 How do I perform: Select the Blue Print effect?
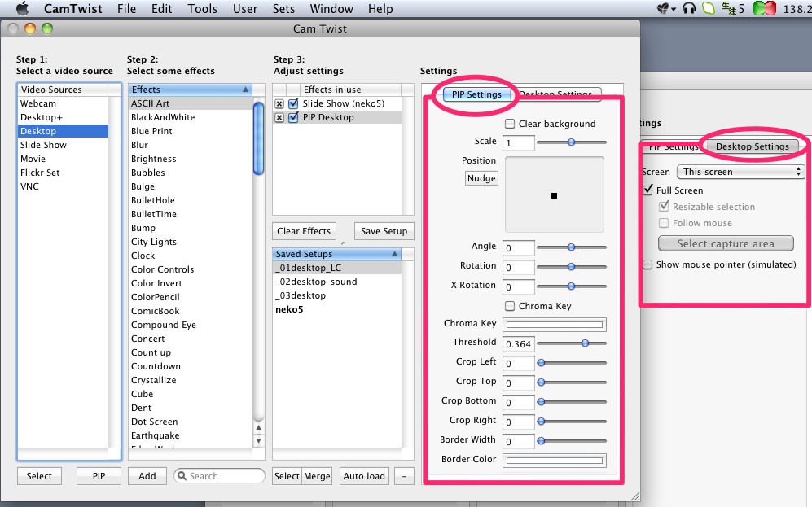(x=191, y=131)
